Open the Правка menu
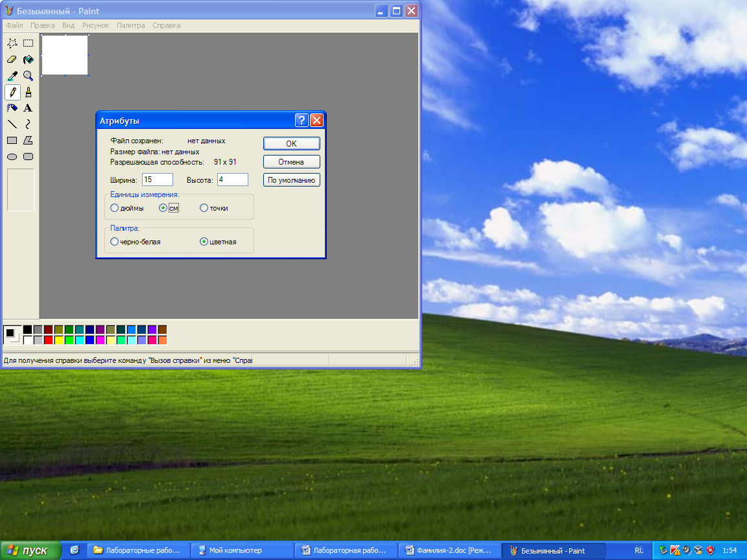 pyautogui.click(x=42, y=25)
